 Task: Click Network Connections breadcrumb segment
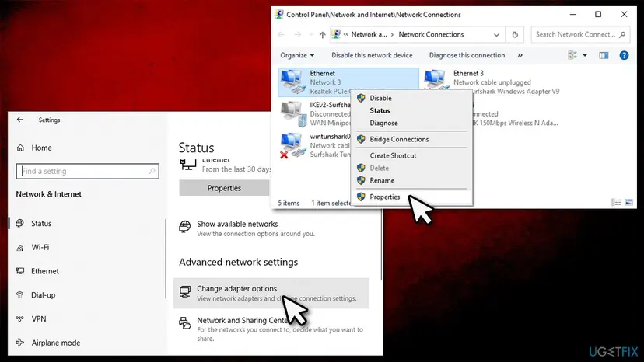coord(431,34)
